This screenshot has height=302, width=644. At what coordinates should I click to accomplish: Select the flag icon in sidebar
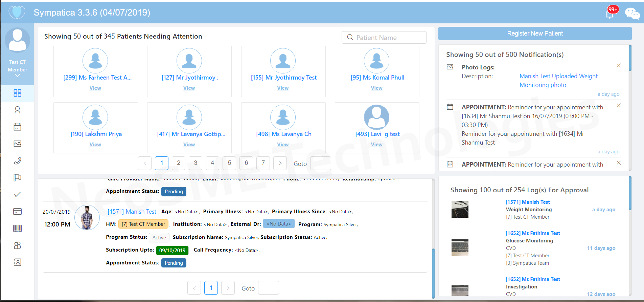click(x=17, y=177)
